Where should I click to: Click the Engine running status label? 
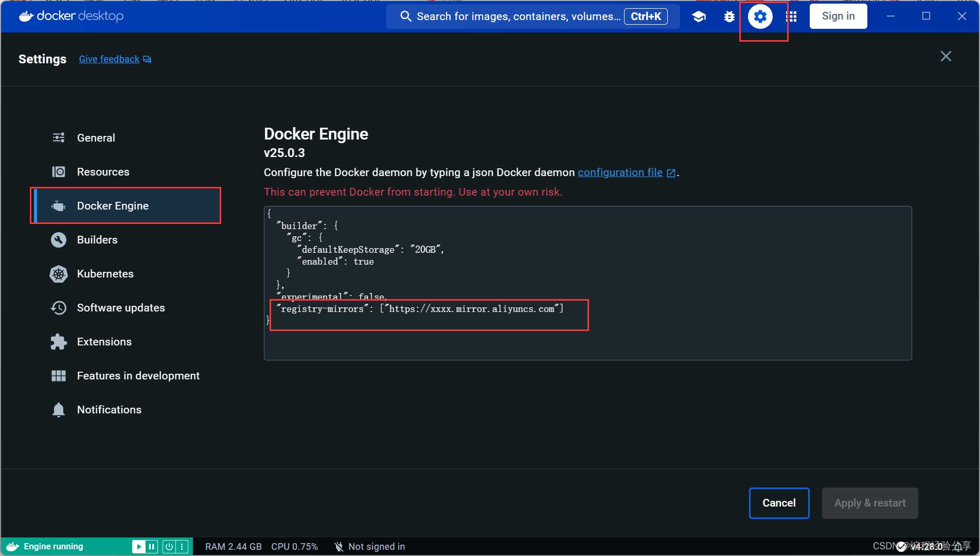click(54, 546)
